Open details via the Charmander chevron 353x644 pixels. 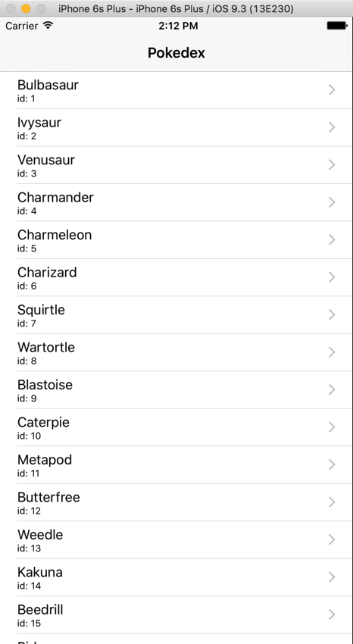(x=332, y=202)
